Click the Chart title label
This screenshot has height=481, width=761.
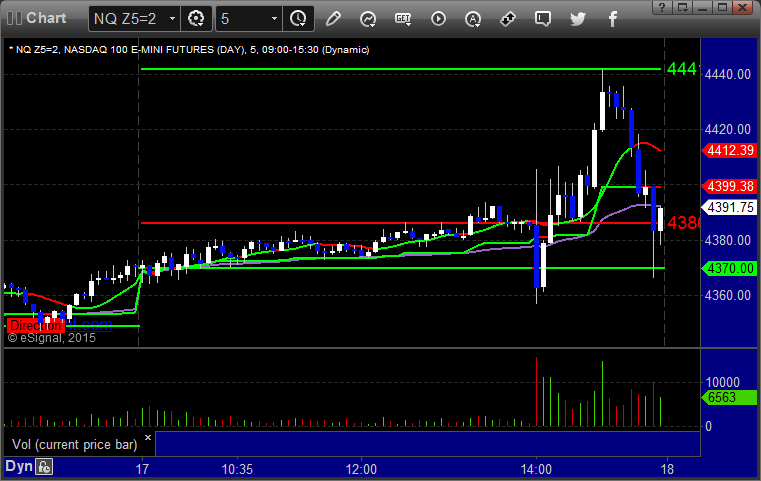point(46,18)
